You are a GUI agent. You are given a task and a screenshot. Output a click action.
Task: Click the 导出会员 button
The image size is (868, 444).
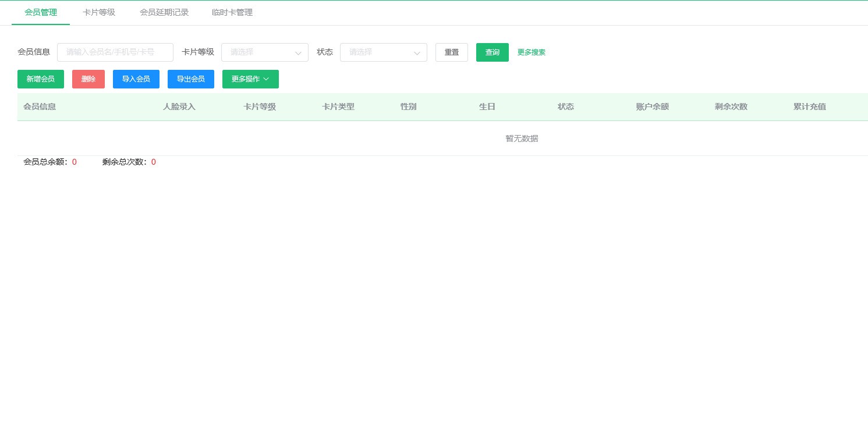pyautogui.click(x=191, y=79)
